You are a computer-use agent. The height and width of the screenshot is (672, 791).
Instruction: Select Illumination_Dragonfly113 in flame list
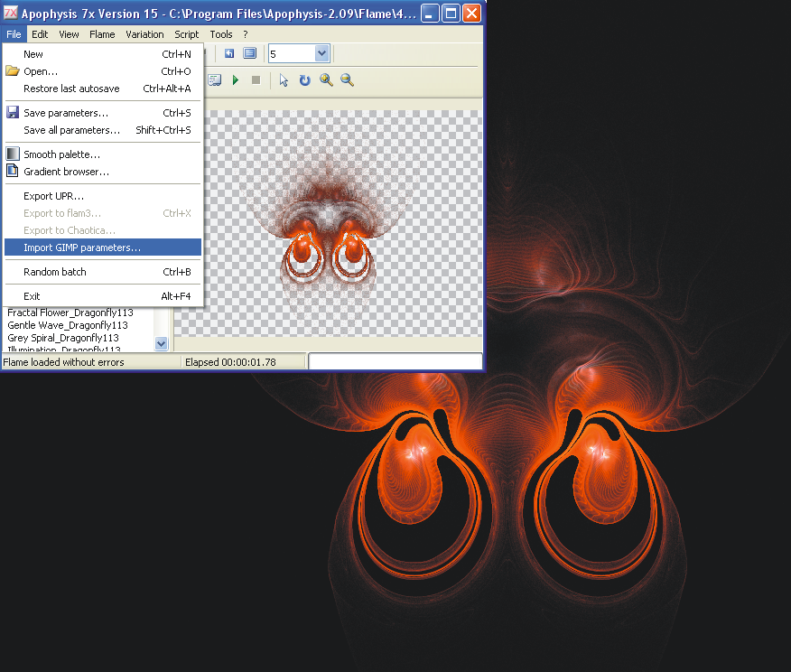(x=64, y=350)
